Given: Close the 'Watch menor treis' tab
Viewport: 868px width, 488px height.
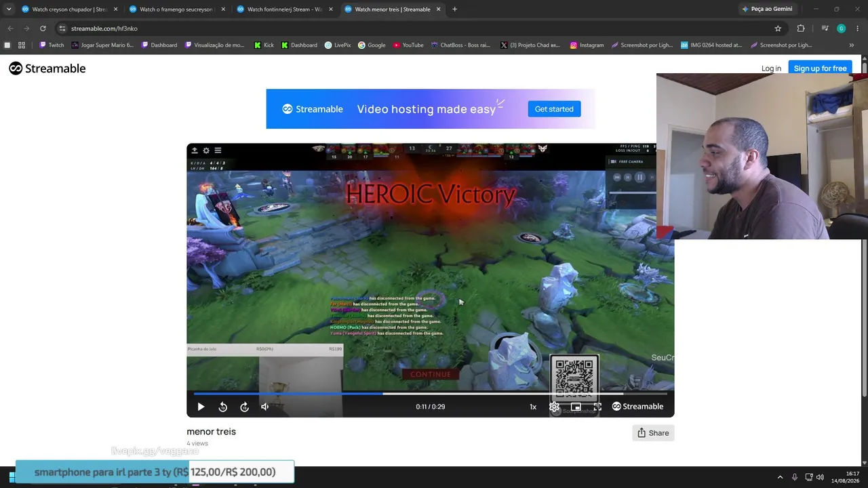Looking at the screenshot, I should [438, 9].
